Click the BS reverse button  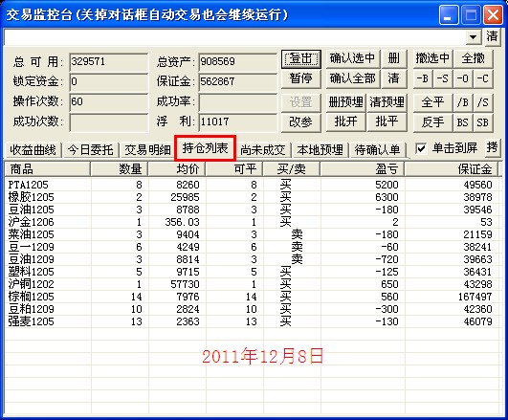(463, 122)
